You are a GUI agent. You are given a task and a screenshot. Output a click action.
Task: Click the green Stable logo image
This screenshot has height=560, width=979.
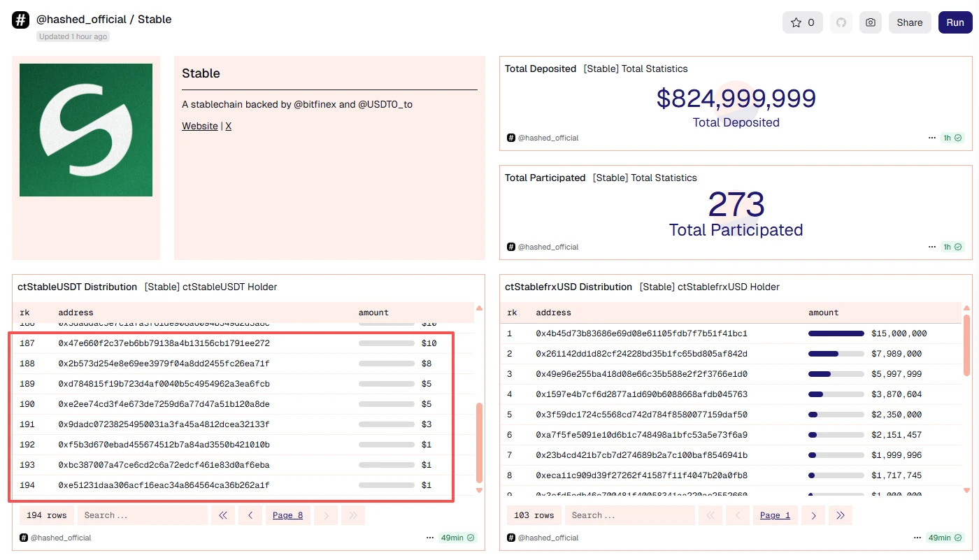click(x=86, y=130)
